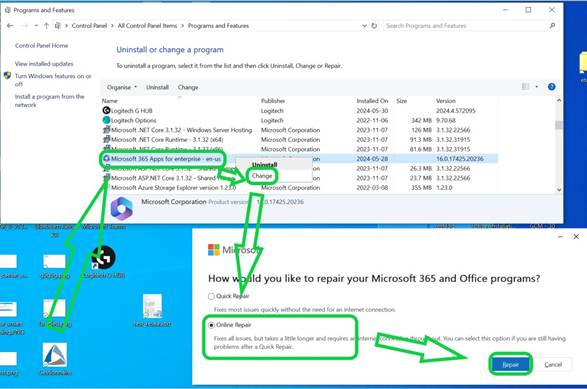Select Microsoft .NET Core Runtime 3.1.32 (x64)
Screen dimensions: 587x389
pos(299,140)
